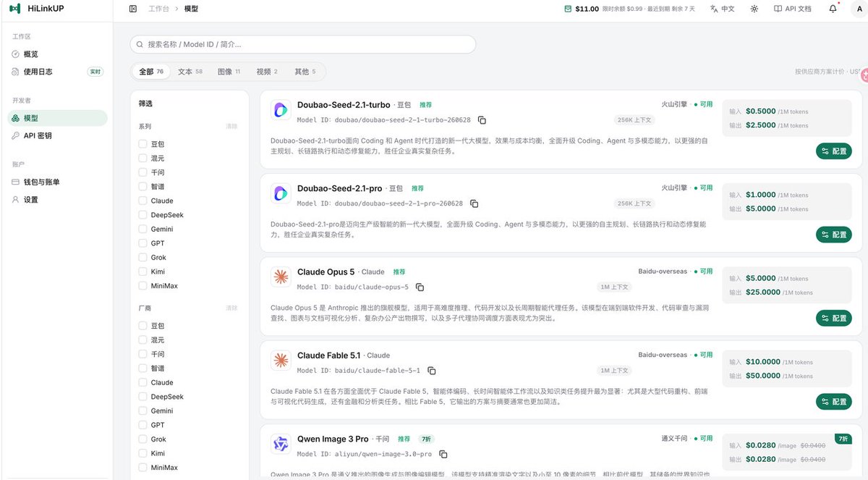Copy Doubao-Seed-2.1-pro model ID

(475, 203)
